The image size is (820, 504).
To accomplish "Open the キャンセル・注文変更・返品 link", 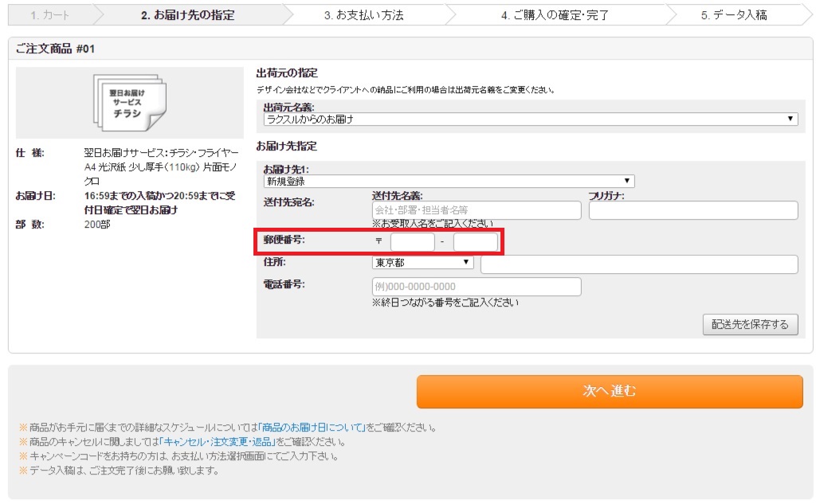I will click(217, 442).
